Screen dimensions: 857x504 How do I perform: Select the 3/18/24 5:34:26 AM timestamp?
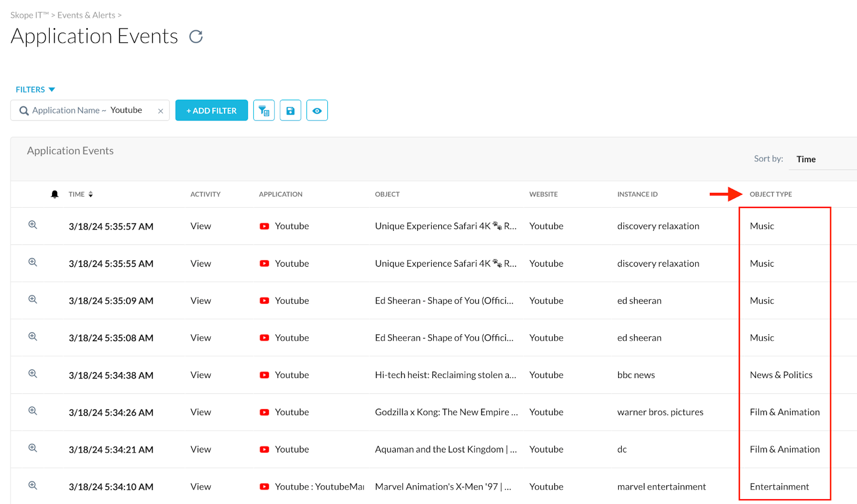[x=111, y=412]
